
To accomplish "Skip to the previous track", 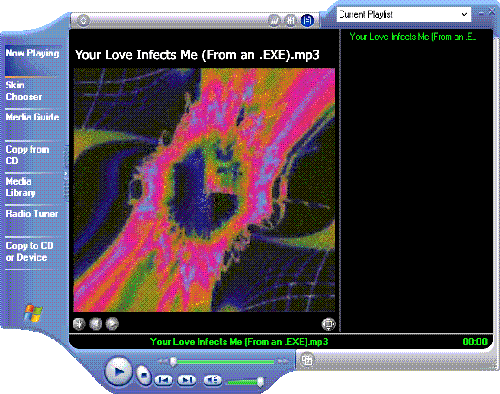I will [x=163, y=380].
